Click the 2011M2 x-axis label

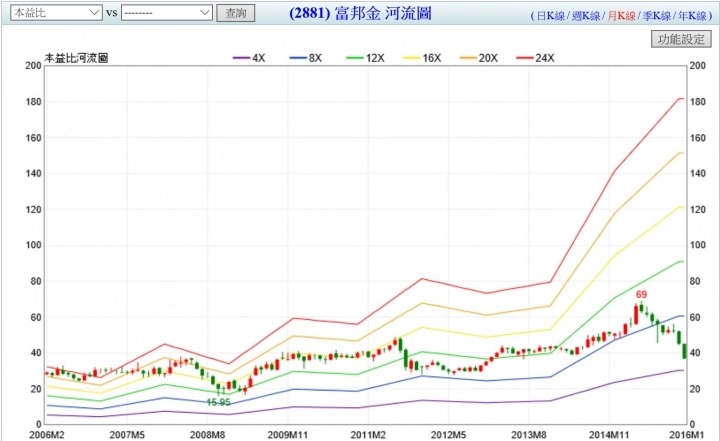coord(368,435)
